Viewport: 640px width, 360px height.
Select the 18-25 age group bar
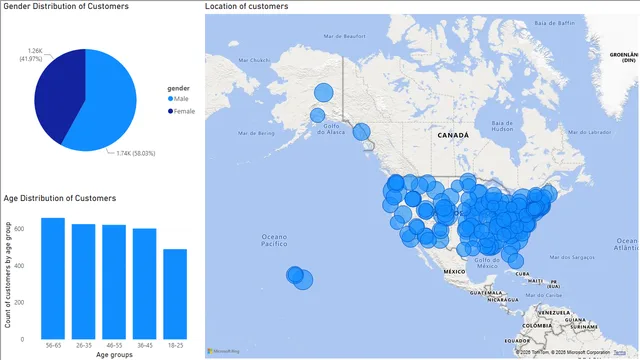pos(175,294)
